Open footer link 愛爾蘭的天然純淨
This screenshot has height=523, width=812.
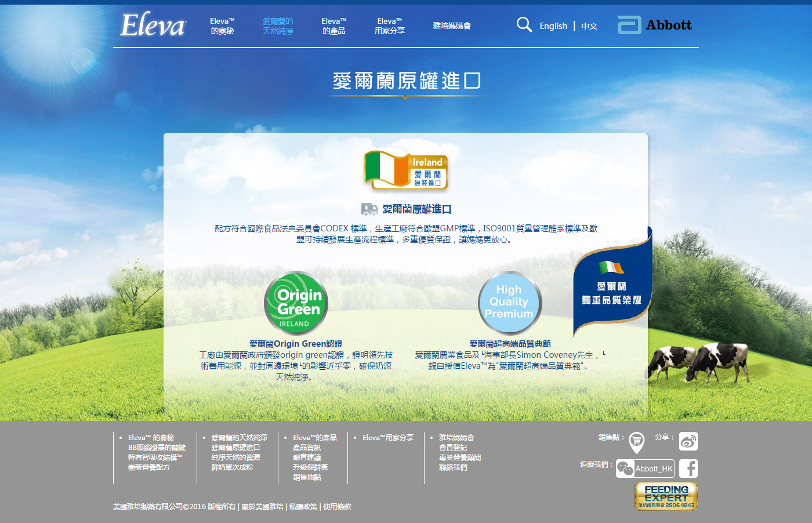(x=239, y=438)
